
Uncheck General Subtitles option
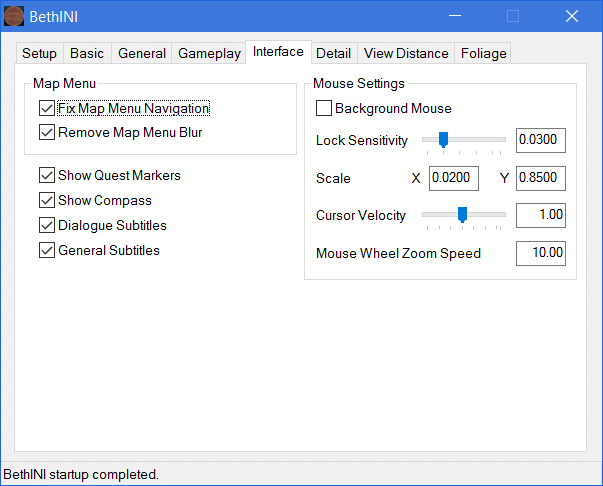(x=47, y=250)
